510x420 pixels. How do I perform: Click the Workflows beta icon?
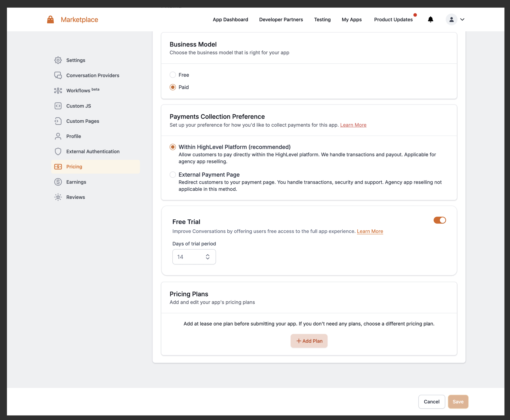click(x=58, y=90)
